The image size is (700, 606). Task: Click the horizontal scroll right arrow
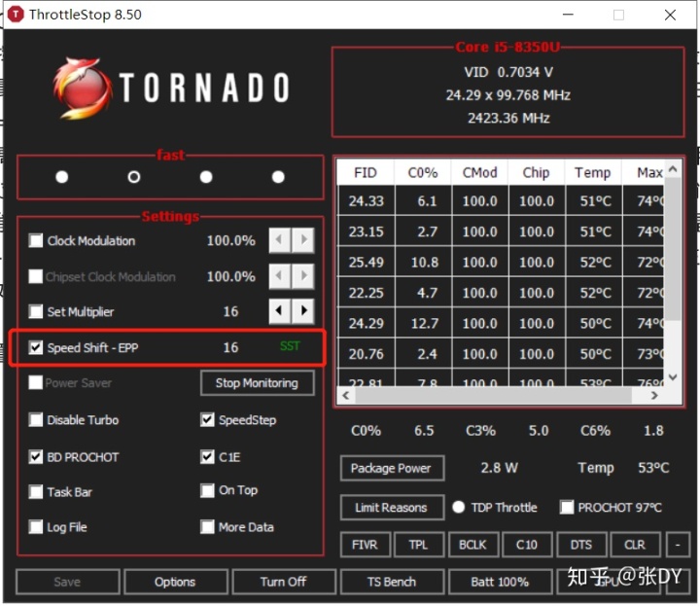654,395
